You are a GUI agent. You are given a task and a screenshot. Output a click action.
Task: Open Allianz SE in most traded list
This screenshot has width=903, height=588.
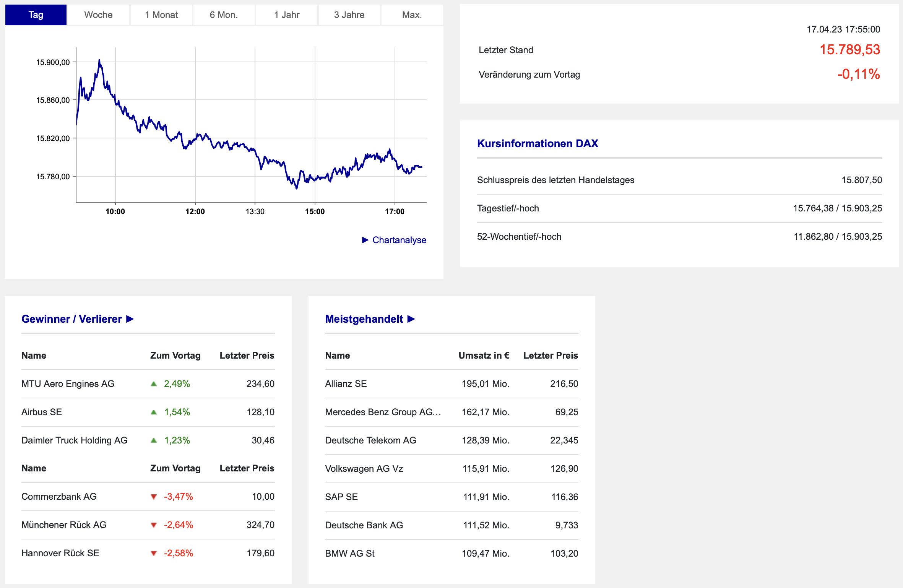point(346,384)
